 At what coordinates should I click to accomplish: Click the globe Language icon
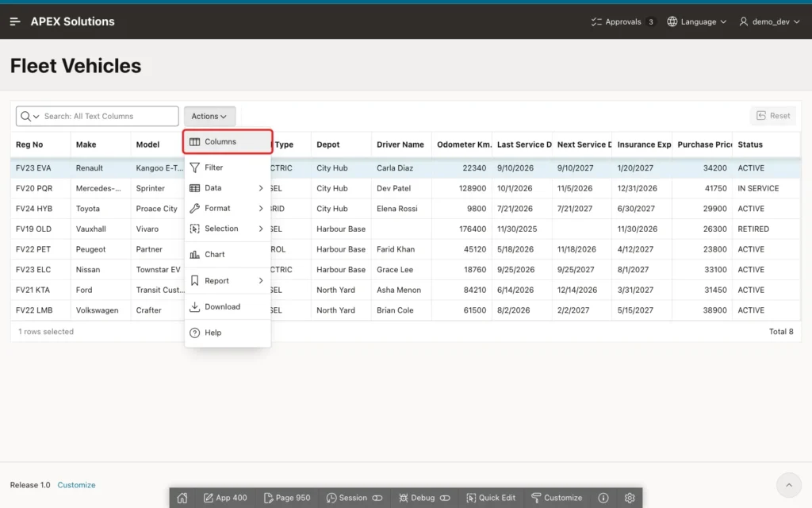tap(672, 21)
